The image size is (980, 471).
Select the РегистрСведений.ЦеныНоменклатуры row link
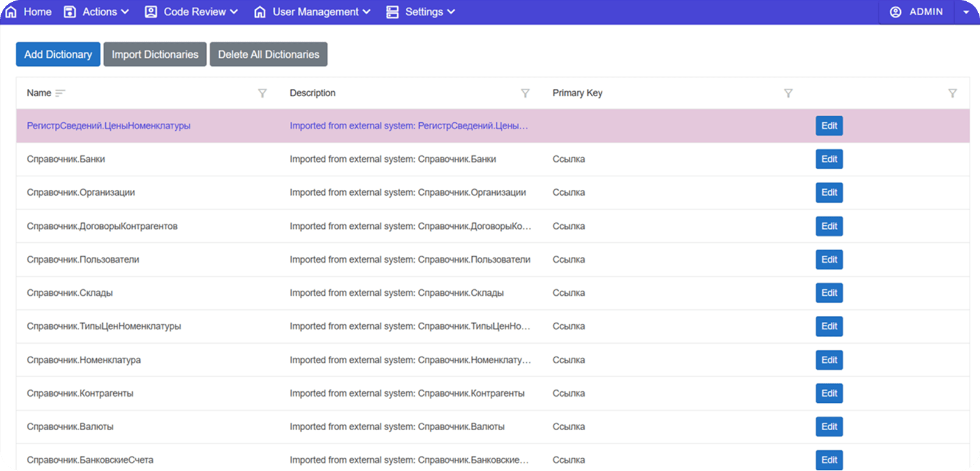click(108, 126)
